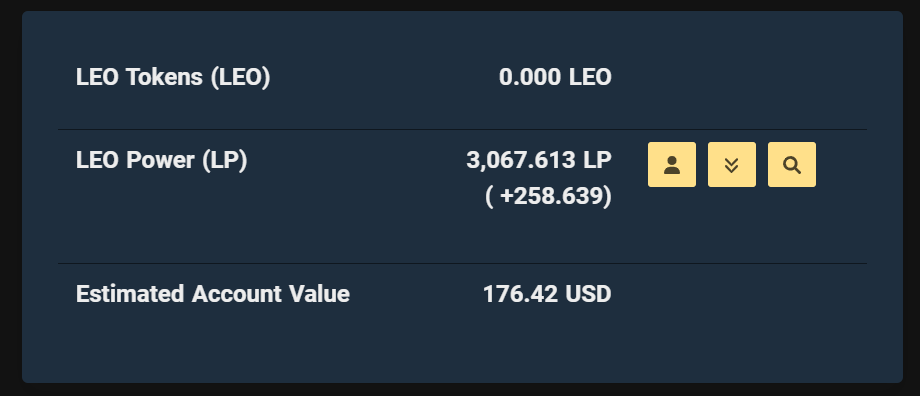
Task: Click the divider line below LEO Tokens row
Action: (x=462, y=130)
